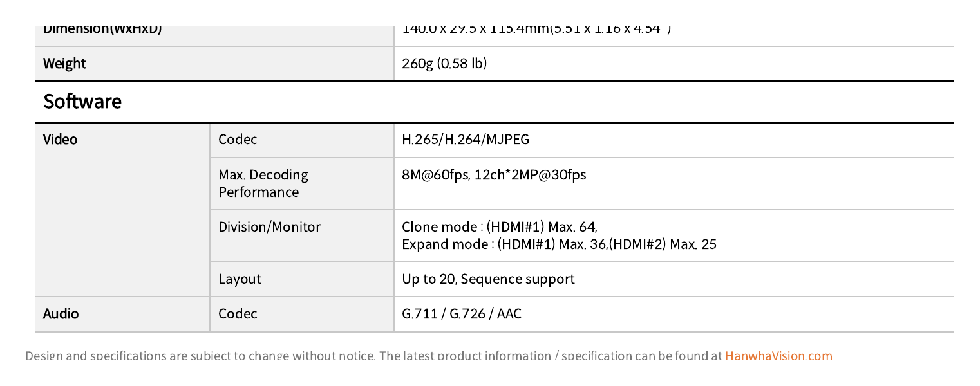The image size is (980, 386).
Task: Click the Dimension(WxHxD) row label
Action: 102,30
